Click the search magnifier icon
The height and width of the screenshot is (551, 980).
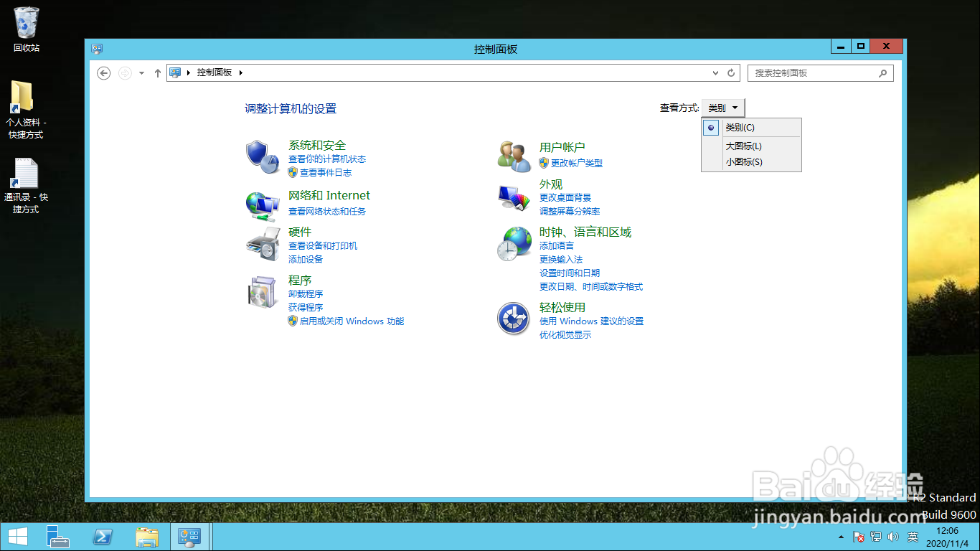883,72
